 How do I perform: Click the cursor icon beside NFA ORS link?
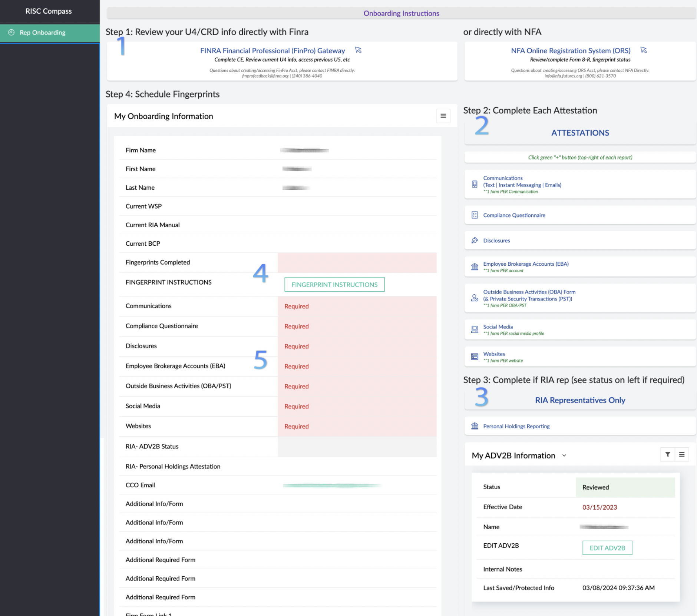pyautogui.click(x=644, y=50)
